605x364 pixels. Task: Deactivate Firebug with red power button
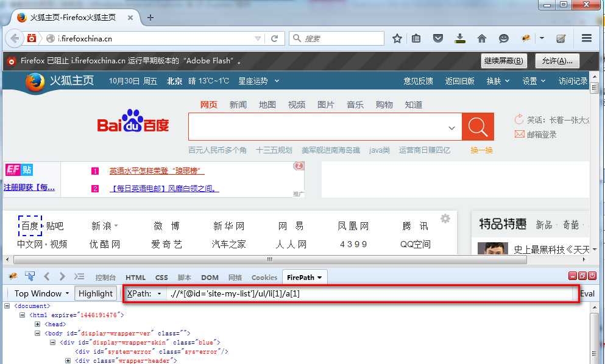[x=592, y=276]
